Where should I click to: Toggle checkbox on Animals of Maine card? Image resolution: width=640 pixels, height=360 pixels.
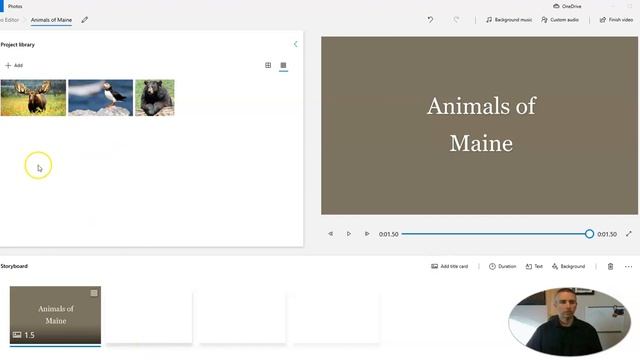click(x=94, y=293)
